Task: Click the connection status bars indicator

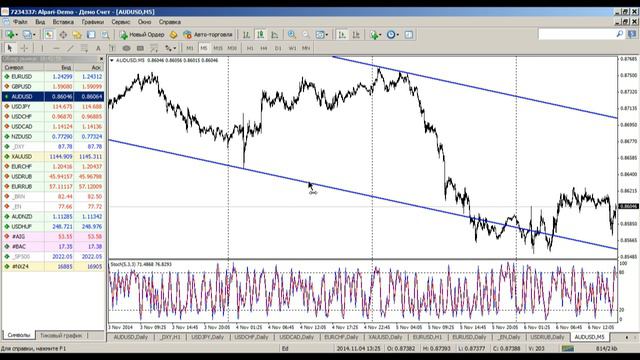Action: pos(568,349)
